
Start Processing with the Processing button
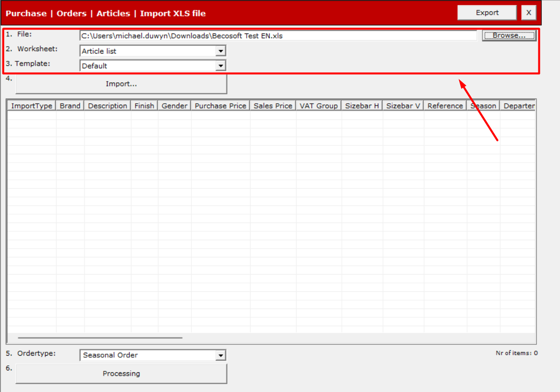pyautogui.click(x=121, y=373)
